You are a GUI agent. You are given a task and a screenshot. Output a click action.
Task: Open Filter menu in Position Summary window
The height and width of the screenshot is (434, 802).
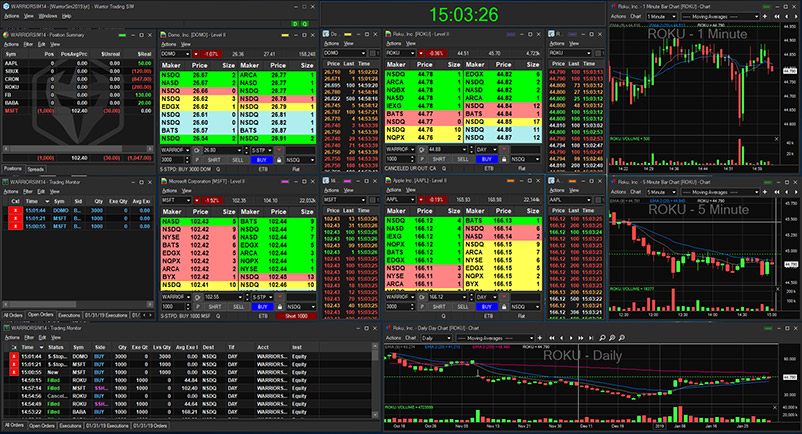[28, 44]
